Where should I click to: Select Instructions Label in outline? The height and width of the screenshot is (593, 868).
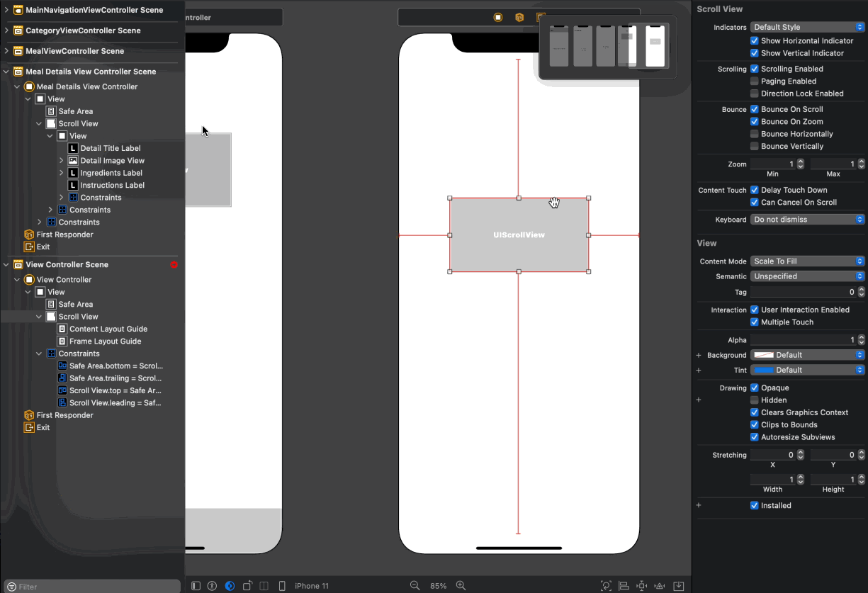[112, 185]
